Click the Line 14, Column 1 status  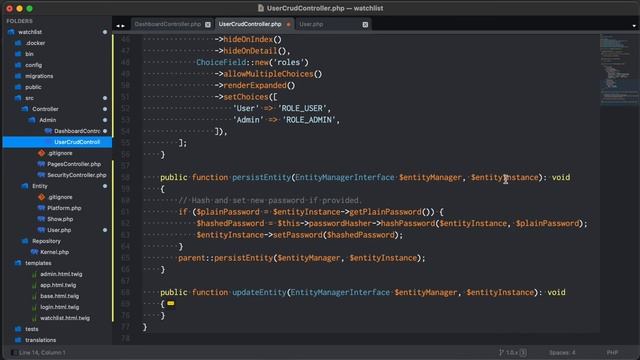pyautogui.click(x=42, y=353)
